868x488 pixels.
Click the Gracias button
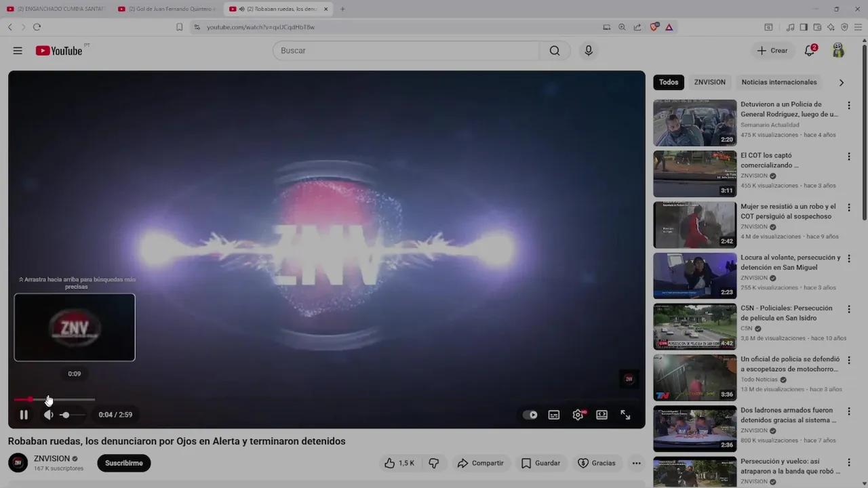tap(597, 464)
